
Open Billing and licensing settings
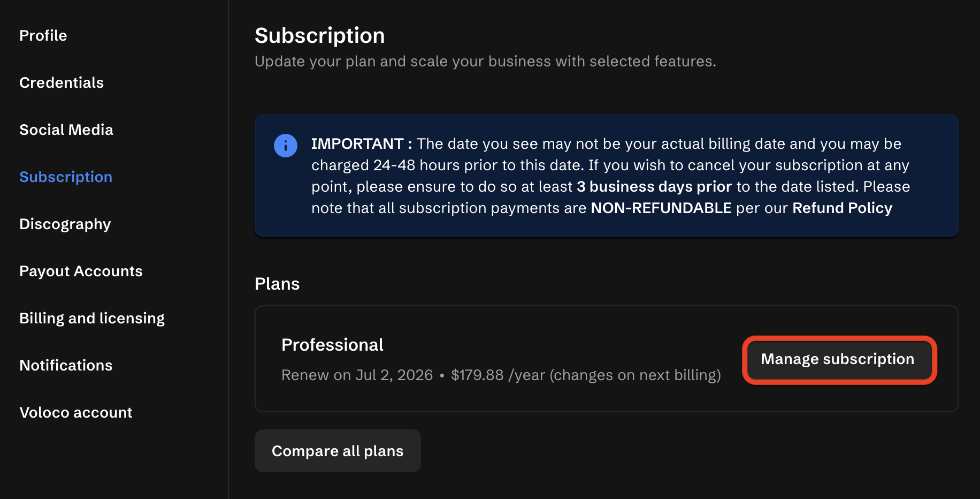click(92, 319)
